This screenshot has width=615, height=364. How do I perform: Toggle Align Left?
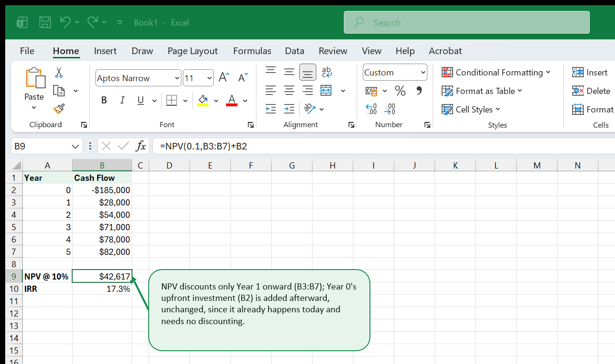[271, 90]
